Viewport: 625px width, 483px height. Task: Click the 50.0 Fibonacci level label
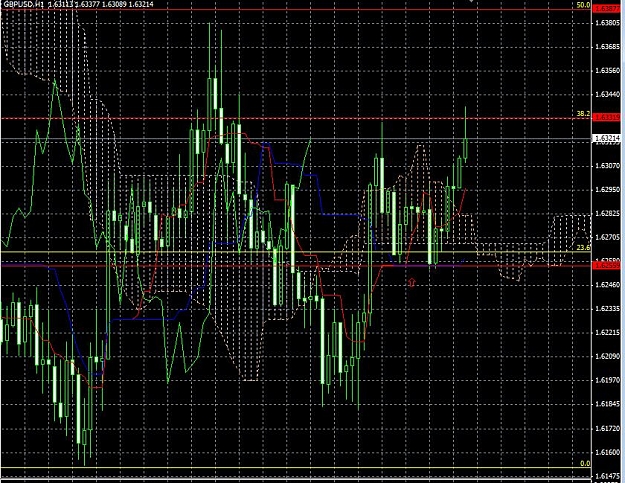pos(584,5)
